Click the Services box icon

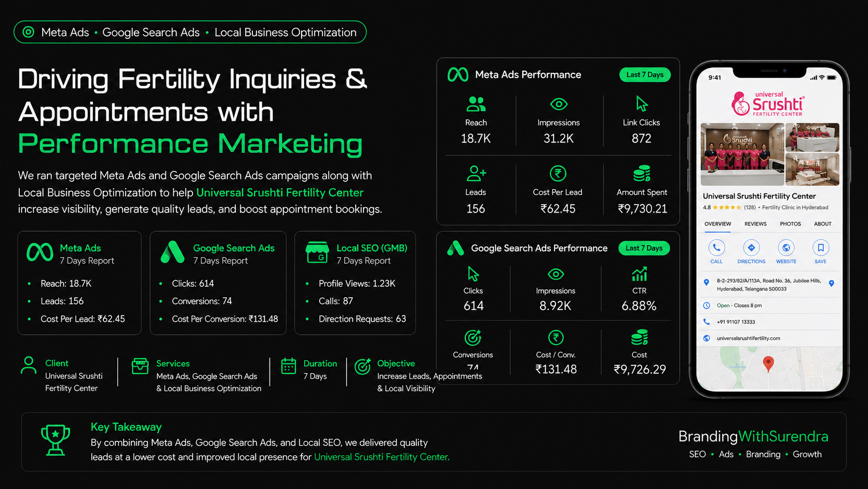[140, 366]
